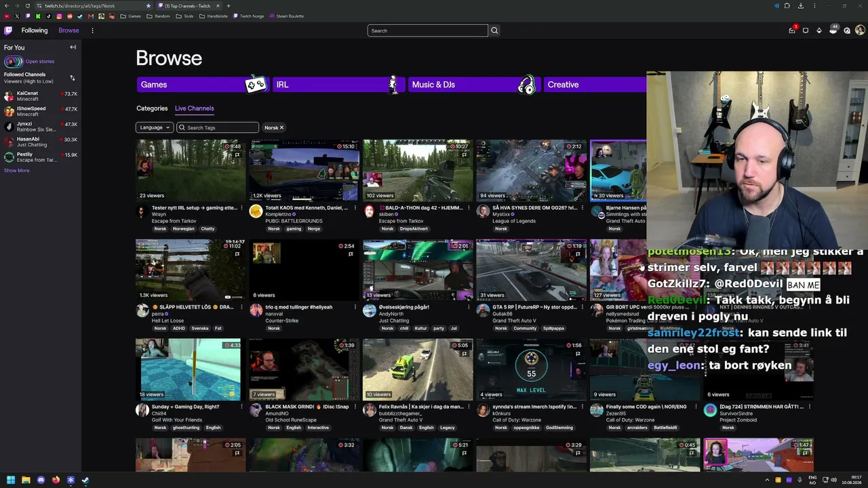
Task: Go to the Following page
Action: [x=35, y=30]
